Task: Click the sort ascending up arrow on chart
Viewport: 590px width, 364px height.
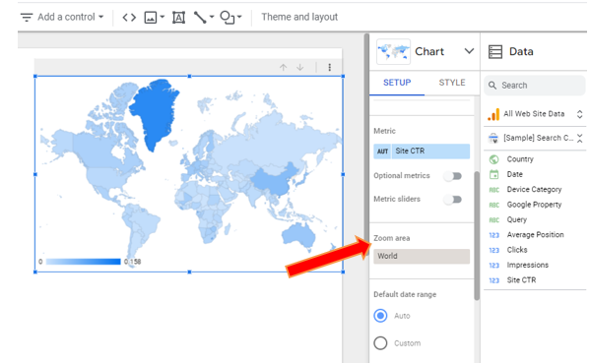Action: (x=284, y=67)
